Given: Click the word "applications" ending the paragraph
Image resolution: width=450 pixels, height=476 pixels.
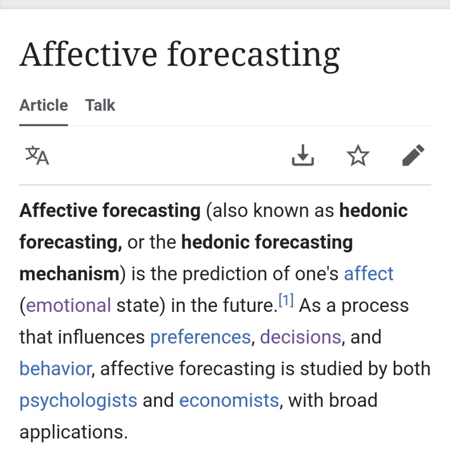Looking at the screenshot, I should coord(73,432).
